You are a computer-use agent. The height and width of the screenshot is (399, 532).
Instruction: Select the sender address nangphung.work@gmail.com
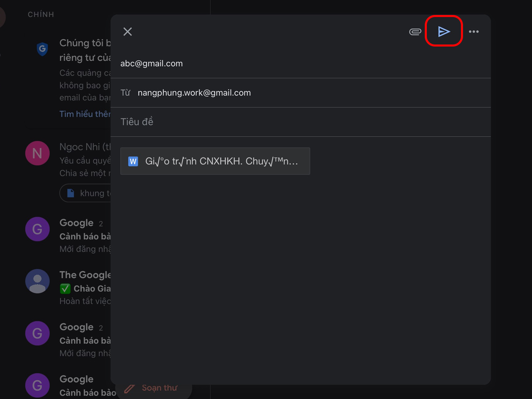point(194,93)
